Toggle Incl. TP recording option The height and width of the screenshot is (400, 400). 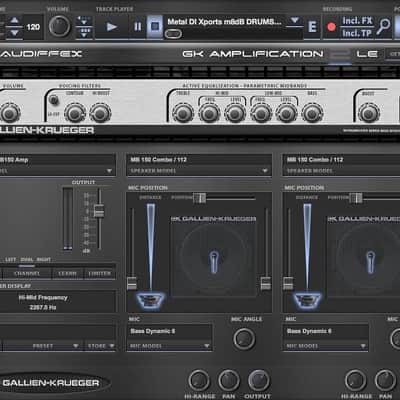tap(357, 33)
